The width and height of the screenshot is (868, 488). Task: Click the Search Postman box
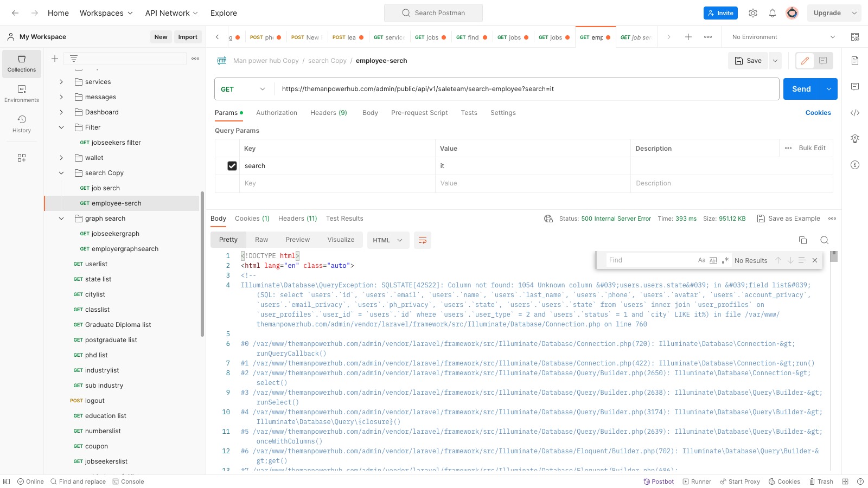click(433, 13)
